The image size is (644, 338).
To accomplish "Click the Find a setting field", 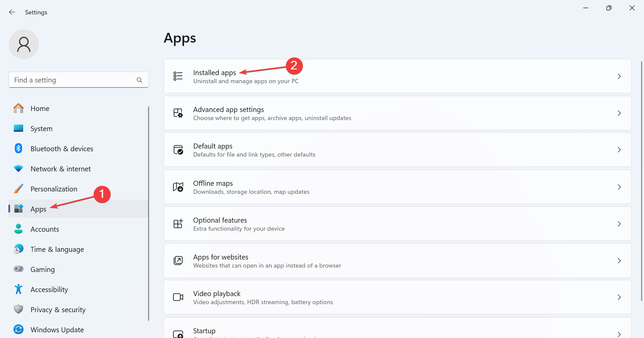I will click(78, 80).
